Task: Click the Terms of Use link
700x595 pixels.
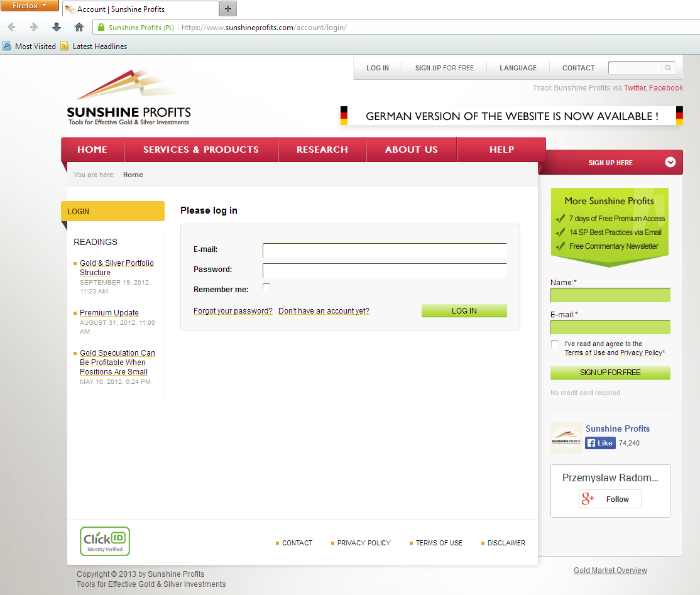Action: pyautogui.click(x=585, y=352)
